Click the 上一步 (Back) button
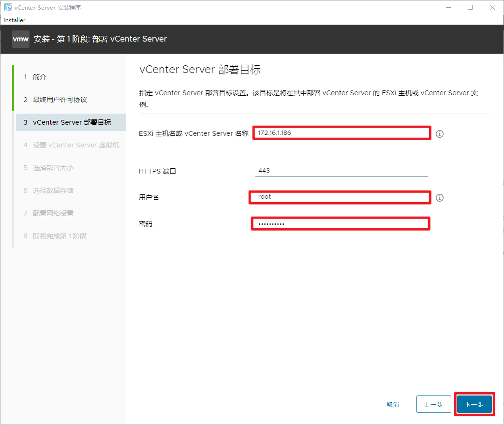This screenshot has width=504, height=425. pos(433,404)
